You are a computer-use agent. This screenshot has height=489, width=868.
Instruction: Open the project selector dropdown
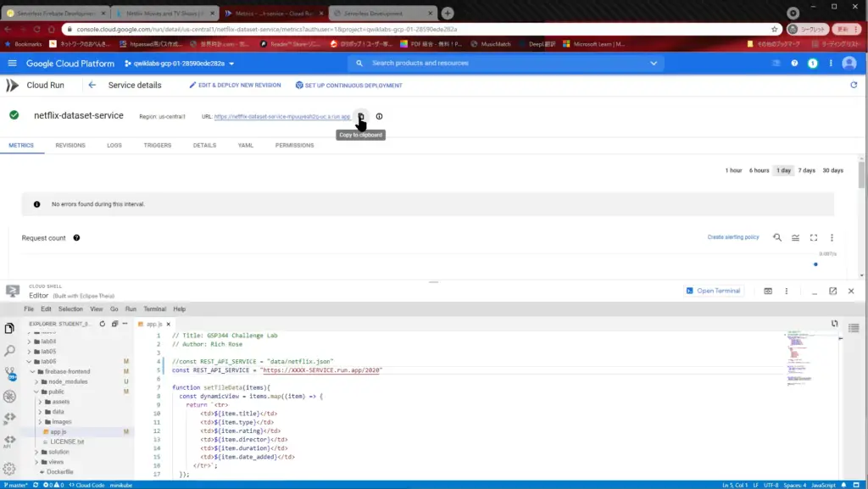tap(179, 64)
